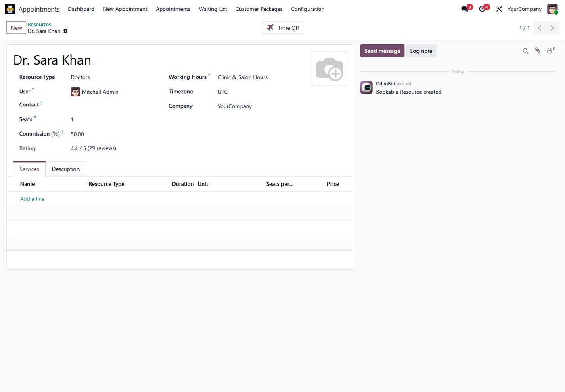
Task: Follow the Resources breadcrumb link
Action: pos(39,25)
